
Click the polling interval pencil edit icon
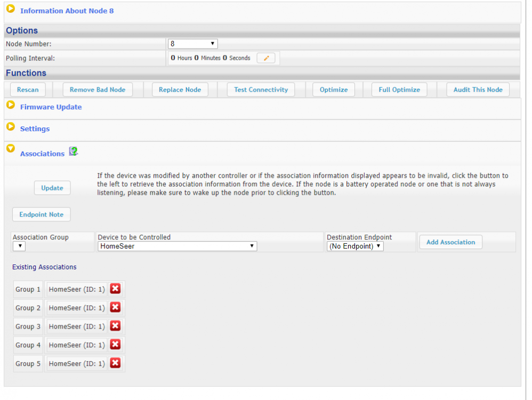(266, 58)
